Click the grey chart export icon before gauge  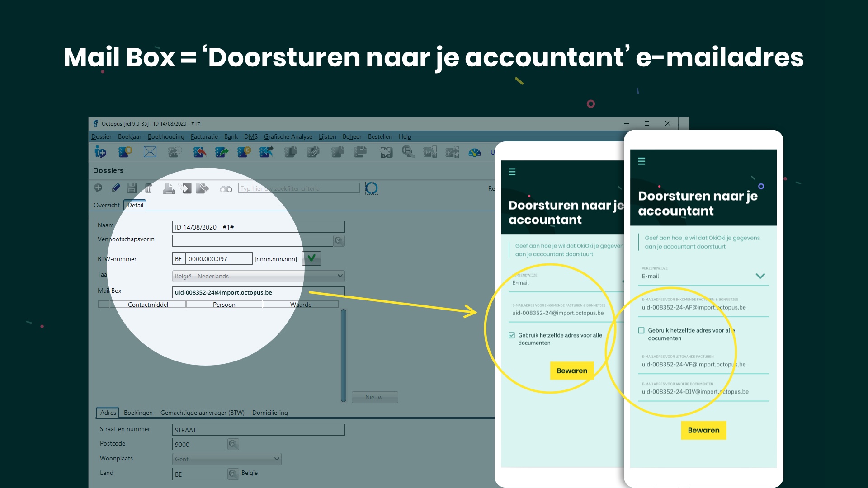[452, 152]
